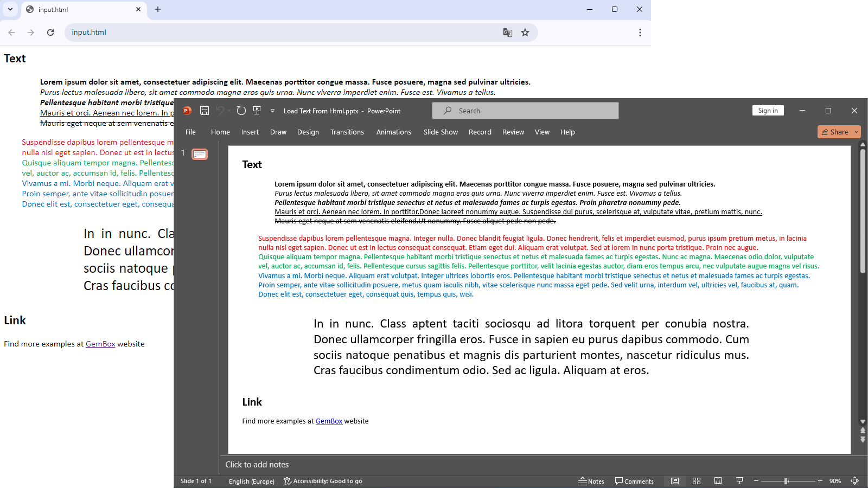The image size is (868, 488).
Task: Switch to Slide Sorter view
Action: (697, 481)
